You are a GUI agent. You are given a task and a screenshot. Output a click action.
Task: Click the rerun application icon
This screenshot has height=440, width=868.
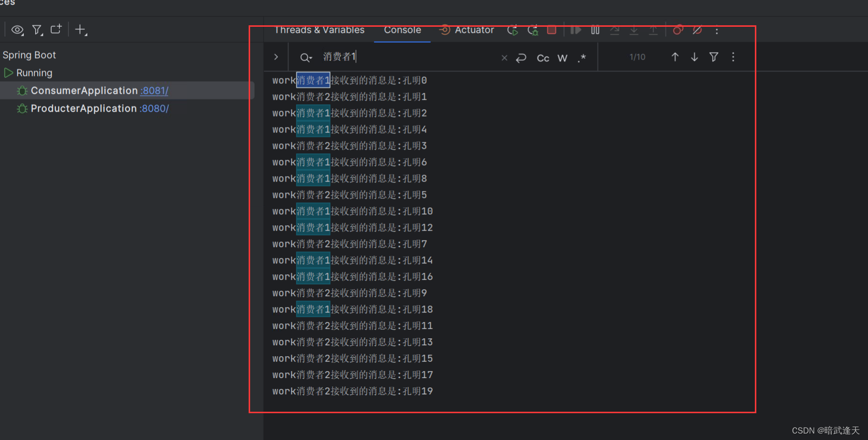coord(513,30)
